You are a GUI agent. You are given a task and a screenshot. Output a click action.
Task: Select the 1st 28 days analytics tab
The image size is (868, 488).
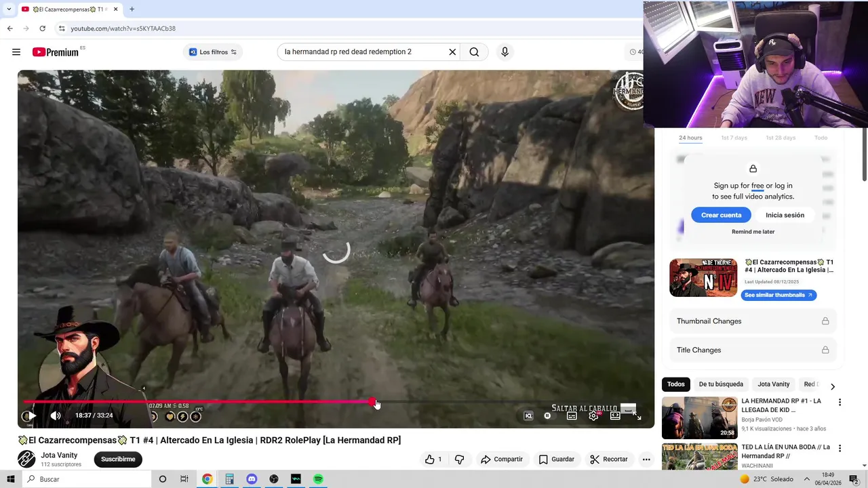click(781, 138)
